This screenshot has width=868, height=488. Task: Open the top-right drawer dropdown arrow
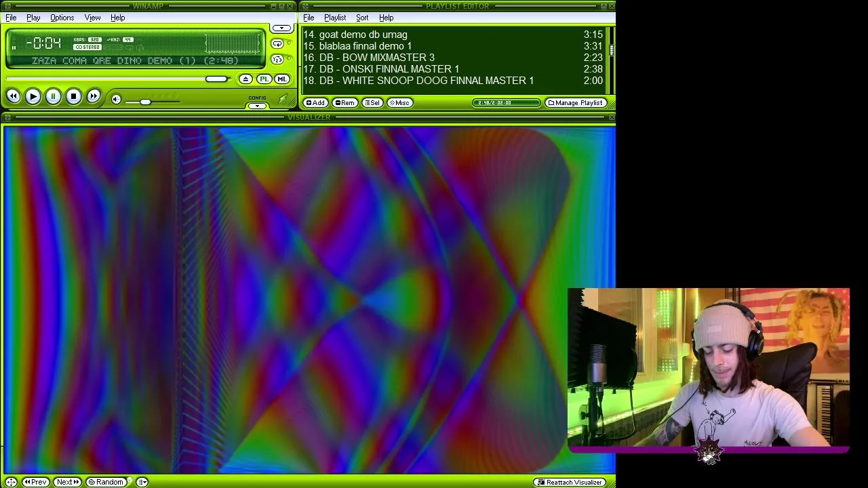[281, 28]
